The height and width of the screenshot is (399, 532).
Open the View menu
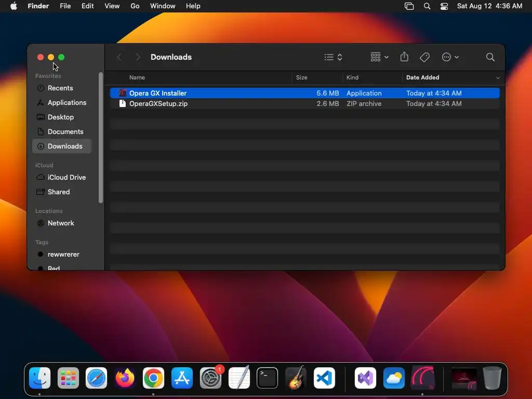tap(112, 6)
